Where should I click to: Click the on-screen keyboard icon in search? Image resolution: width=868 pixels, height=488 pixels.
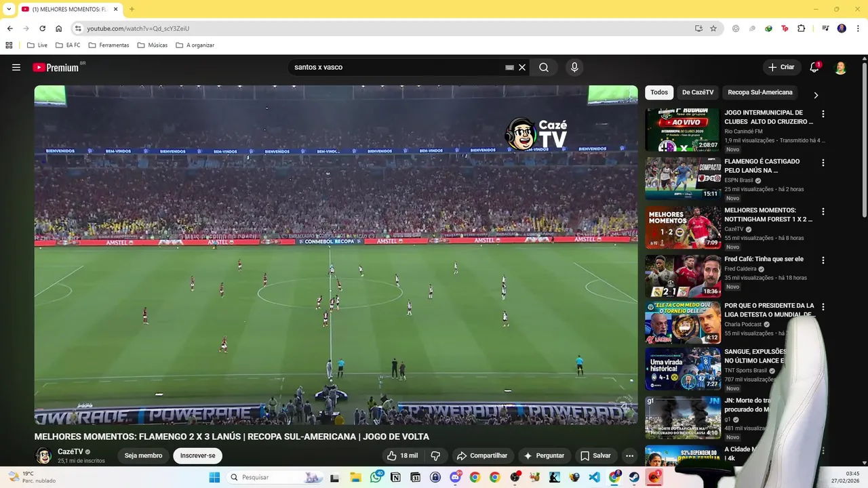point(509,67)
